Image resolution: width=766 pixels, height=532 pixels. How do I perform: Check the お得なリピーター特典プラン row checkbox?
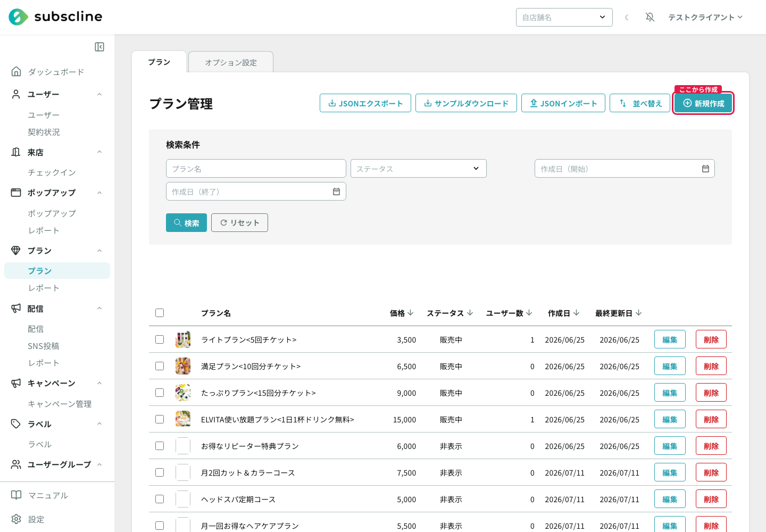pos(160,446)
